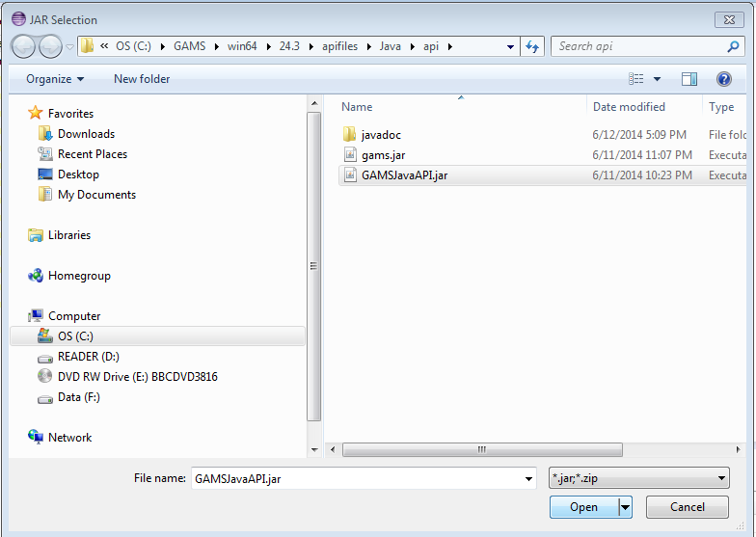Select the javadoc folder icon
This screenshot has width=756, height=537.
click(x=350, y=135)
